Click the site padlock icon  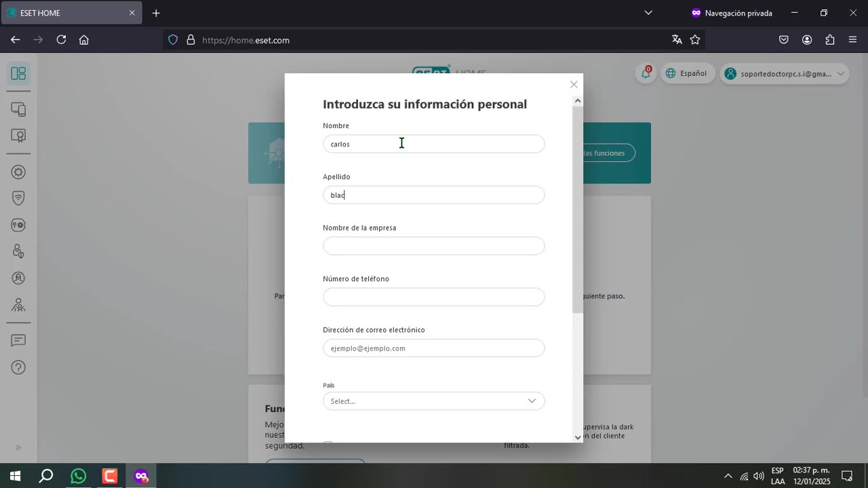[x=191, y=40]
